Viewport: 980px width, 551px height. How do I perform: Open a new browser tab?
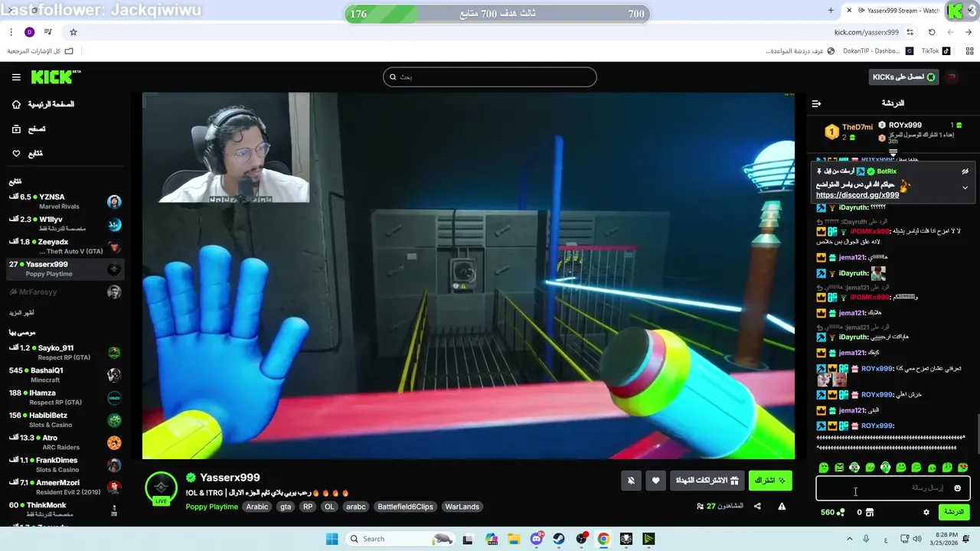pyautogui.click(x=831, y=10)
